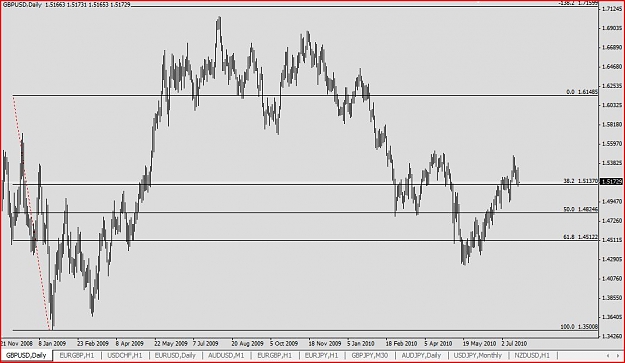Viewport: 625px width, 363px height.
Task: Click the current price marker 1.51729
Action: (x=611, y=181)
